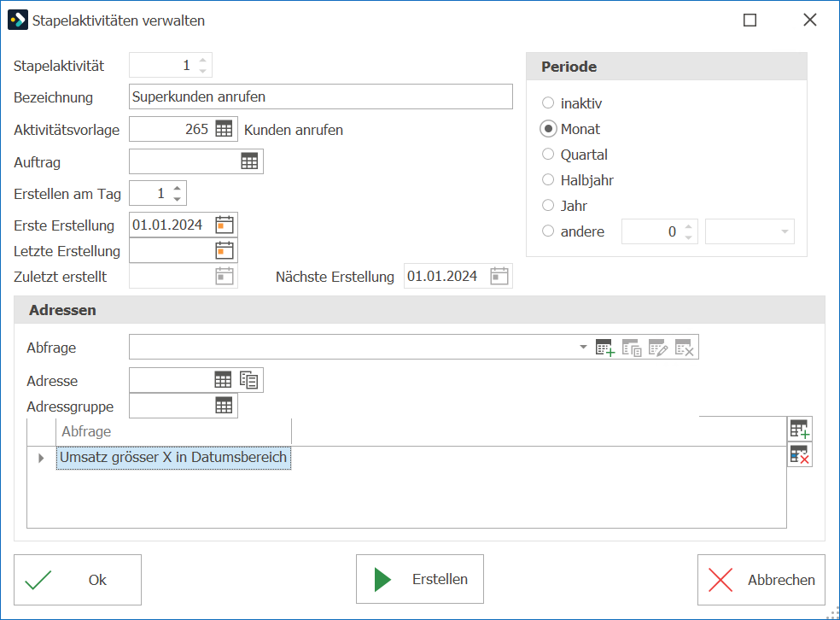Click the Abbrechen button
Viewport: 840px width, 620px height.
click(761, 580)
